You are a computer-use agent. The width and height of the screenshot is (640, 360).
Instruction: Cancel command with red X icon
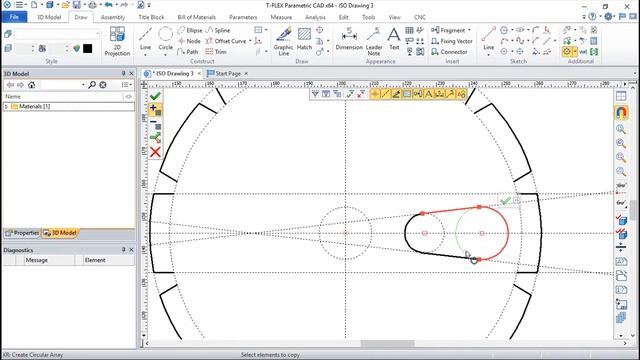pos(155,152)
